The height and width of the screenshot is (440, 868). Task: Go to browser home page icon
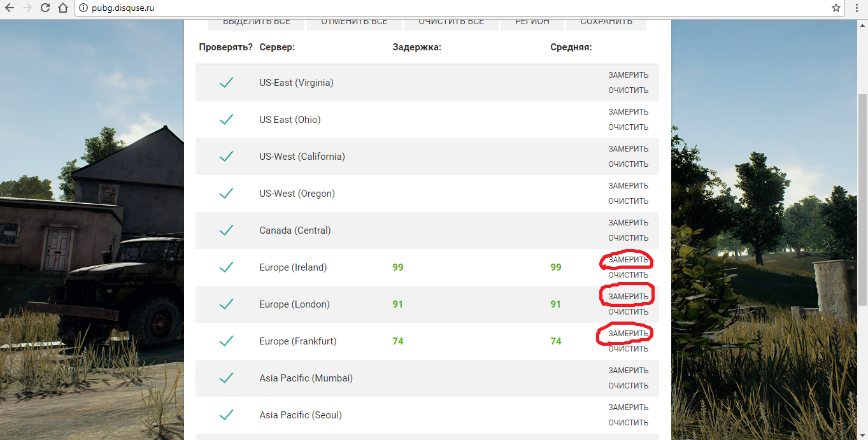(x=62, y=8)
